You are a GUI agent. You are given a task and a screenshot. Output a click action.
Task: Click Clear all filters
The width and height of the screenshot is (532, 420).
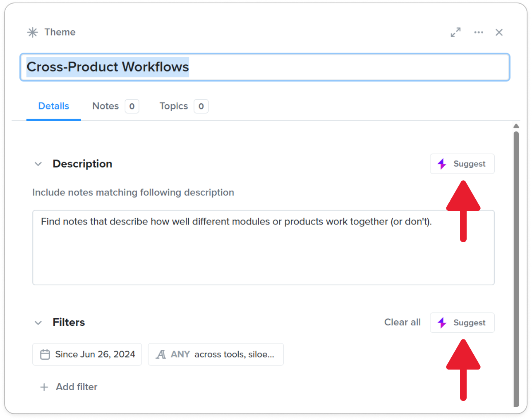coord(402,322)
